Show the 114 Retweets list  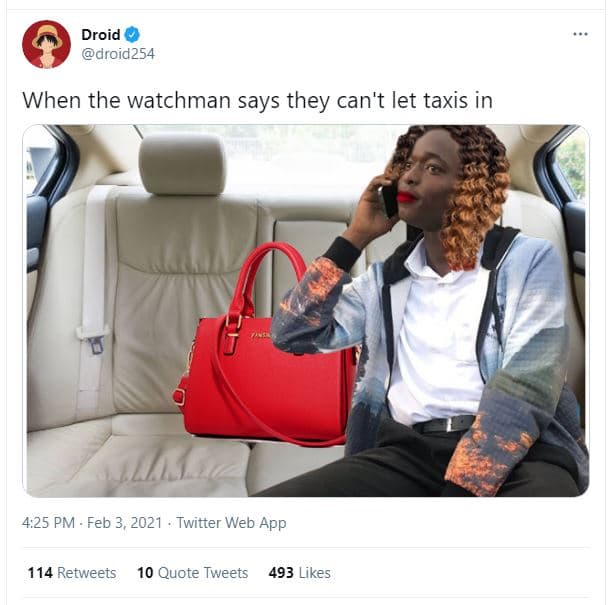[x=72, y=573]
